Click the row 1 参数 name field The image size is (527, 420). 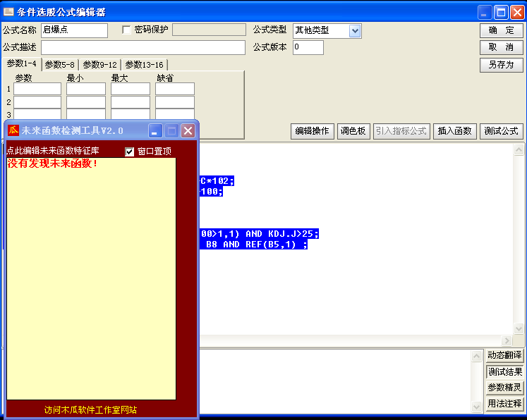tap(37, 89)
